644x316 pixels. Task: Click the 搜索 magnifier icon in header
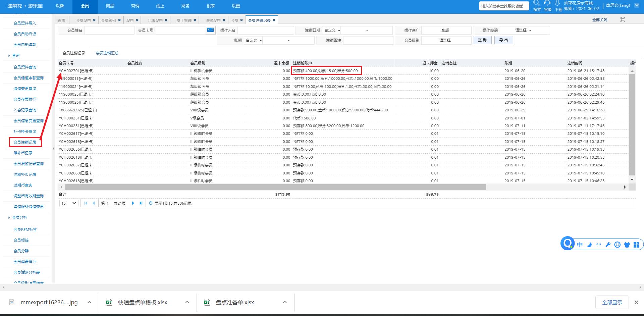click(537, 3)
